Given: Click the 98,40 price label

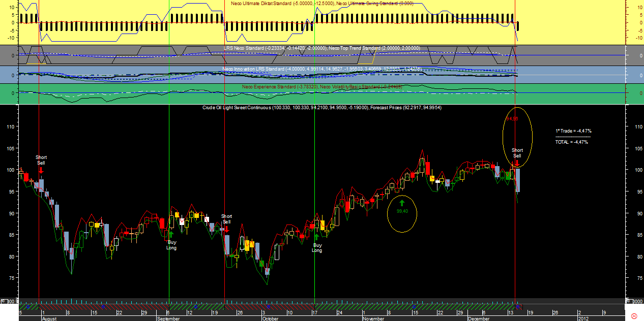Looking at the screenshot, I should pyautogui.click(x=402, y=211).
